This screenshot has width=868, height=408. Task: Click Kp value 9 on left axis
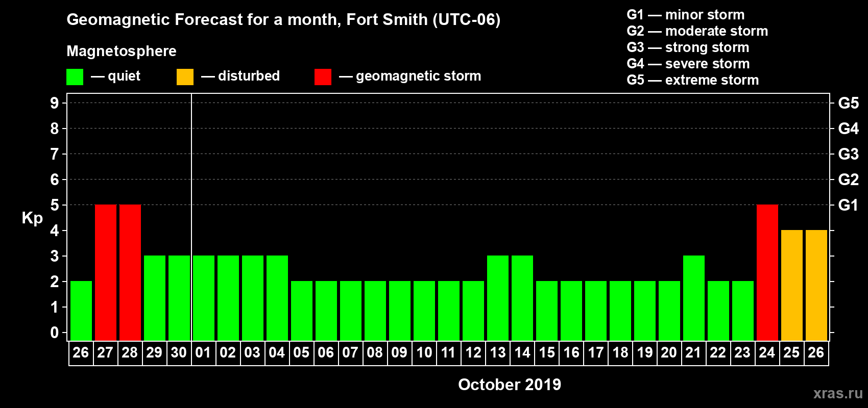(55, 103)
